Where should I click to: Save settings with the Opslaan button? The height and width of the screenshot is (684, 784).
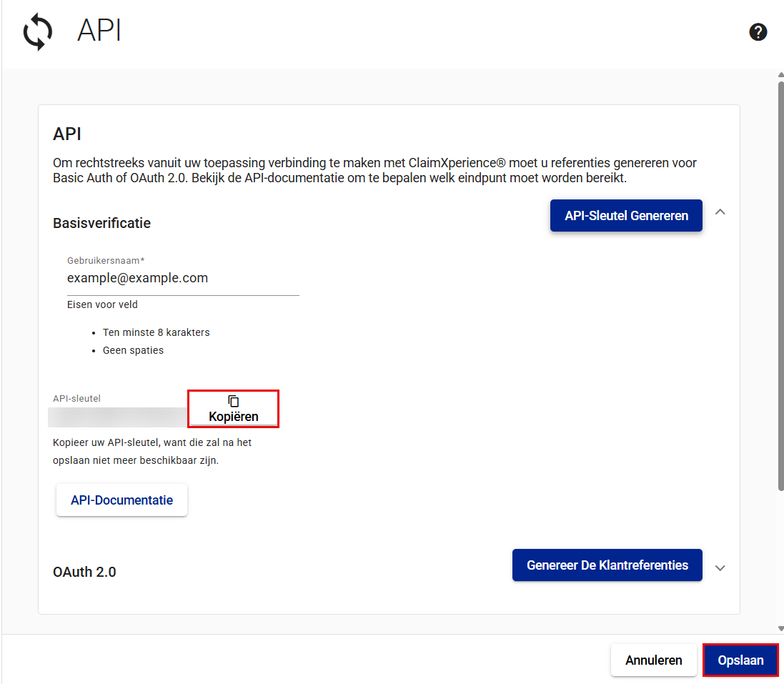click(x=740, y=660)
